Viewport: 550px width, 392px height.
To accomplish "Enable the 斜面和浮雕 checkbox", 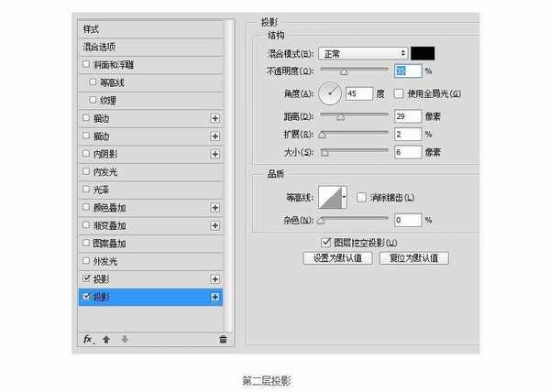I will pos(86,64).
